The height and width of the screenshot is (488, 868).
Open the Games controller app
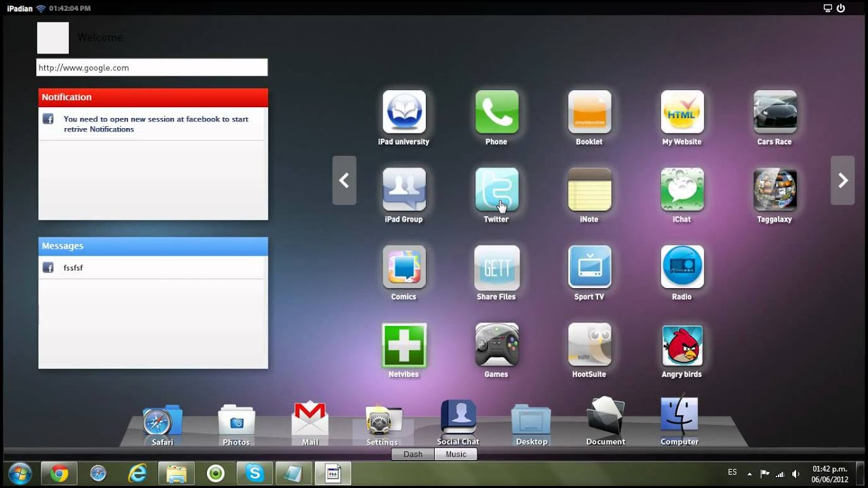click(496, 344)
